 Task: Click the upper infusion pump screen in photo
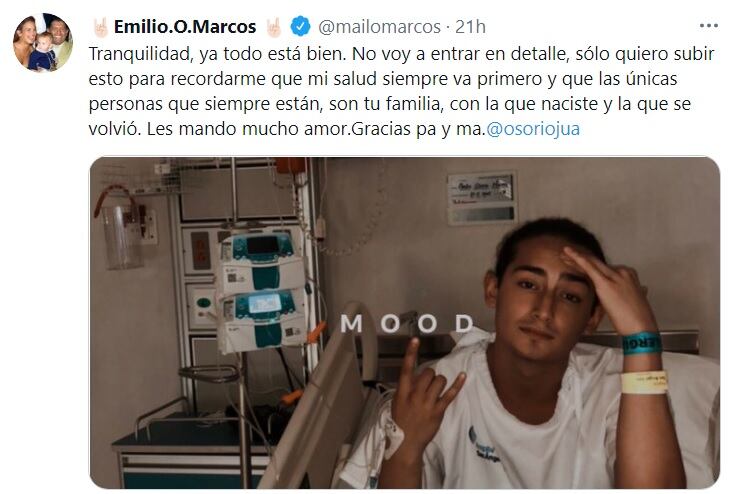click(263, 245)
